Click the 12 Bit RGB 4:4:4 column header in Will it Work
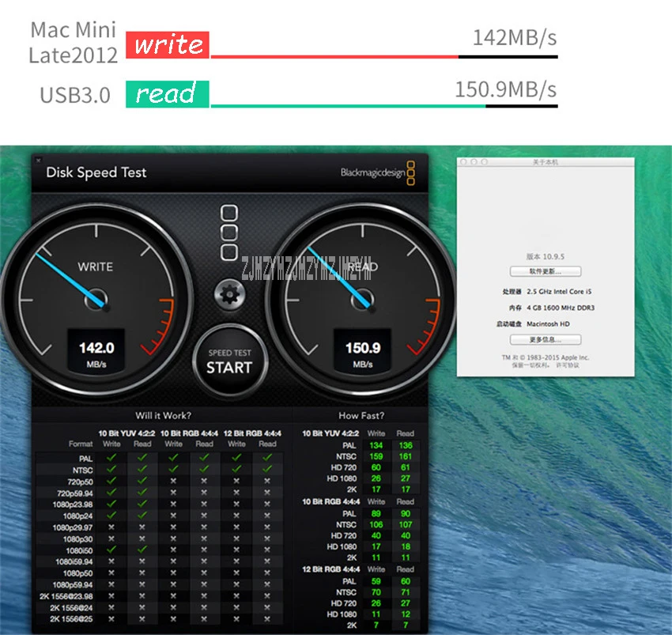The image size is (672, 635). (252, 433)
